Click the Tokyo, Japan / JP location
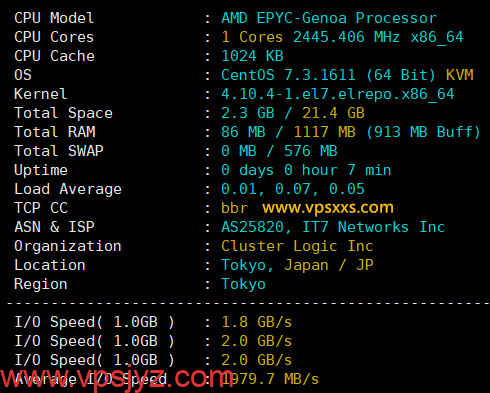This screenshot has width=490, height=393. click(297, 265)
